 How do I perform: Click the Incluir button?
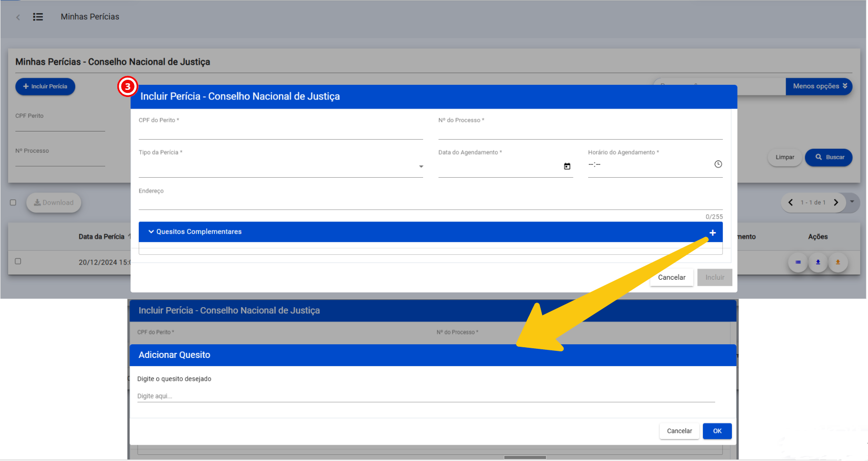click(x=715, y=278)
